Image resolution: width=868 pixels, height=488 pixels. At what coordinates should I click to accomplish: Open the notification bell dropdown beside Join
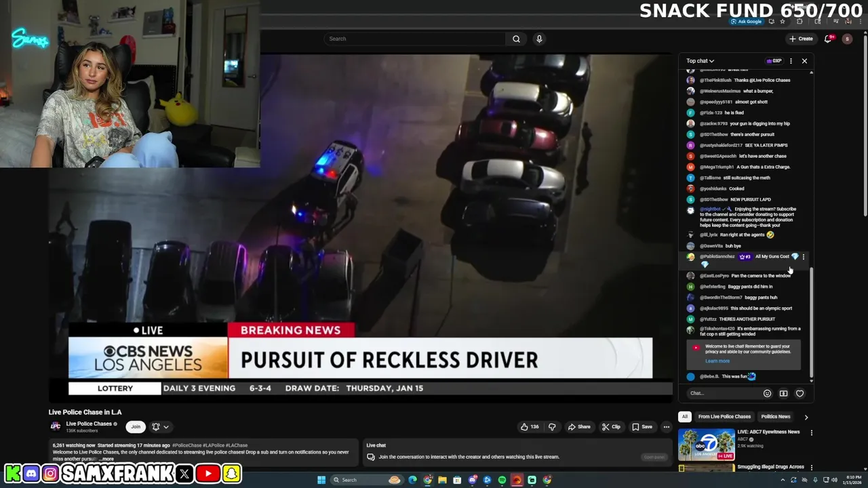160,427
